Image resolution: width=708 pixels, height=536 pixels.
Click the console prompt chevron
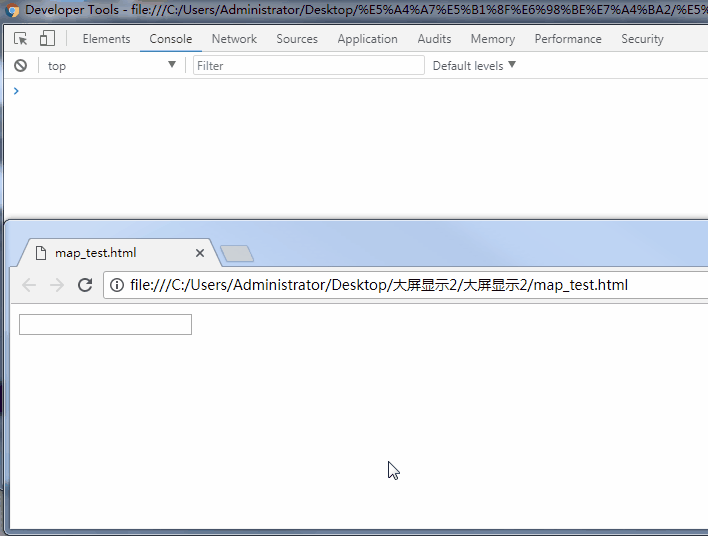point(16,91)
